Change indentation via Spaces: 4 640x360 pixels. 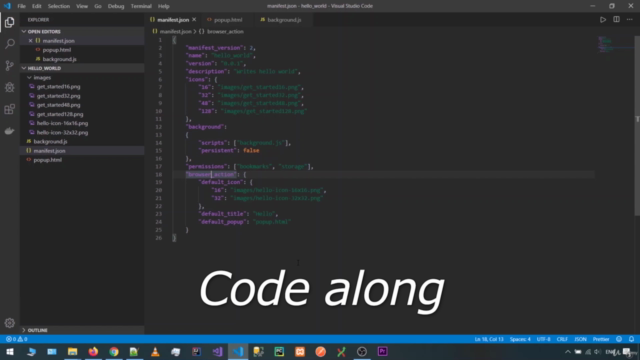[x=520, y=339]
